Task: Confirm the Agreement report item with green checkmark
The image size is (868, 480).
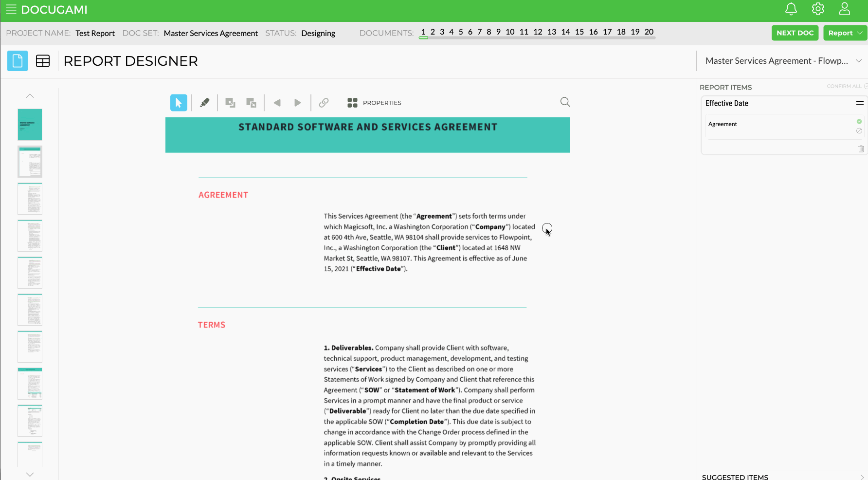Action: point(859,121)
